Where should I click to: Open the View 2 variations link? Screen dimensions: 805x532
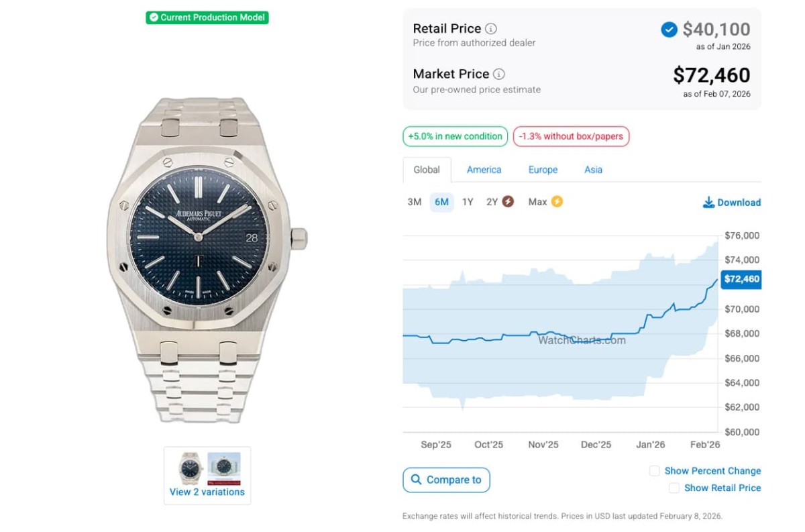[207, 492]
